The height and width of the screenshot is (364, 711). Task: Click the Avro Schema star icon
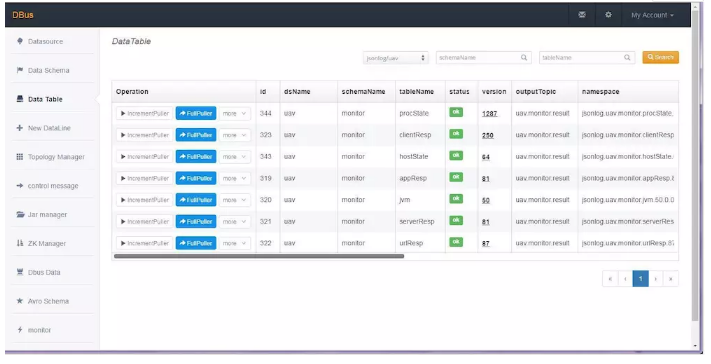pos(19,301)
